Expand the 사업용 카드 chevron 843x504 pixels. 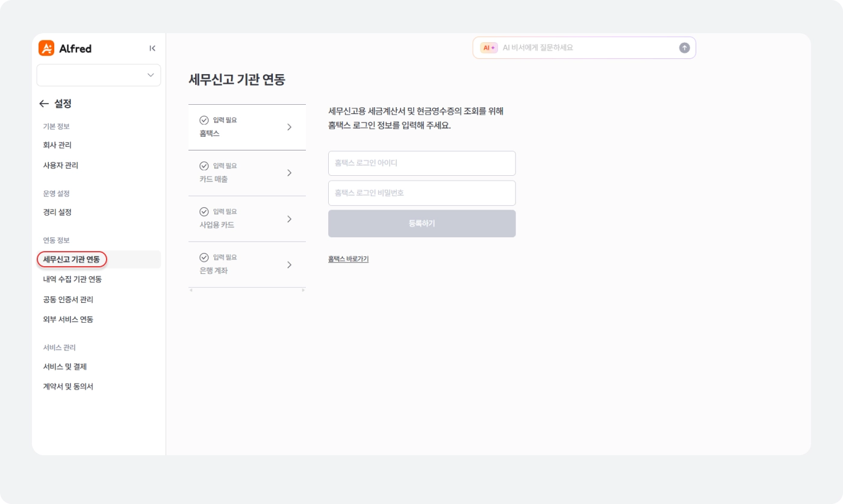tap(289, 219)
